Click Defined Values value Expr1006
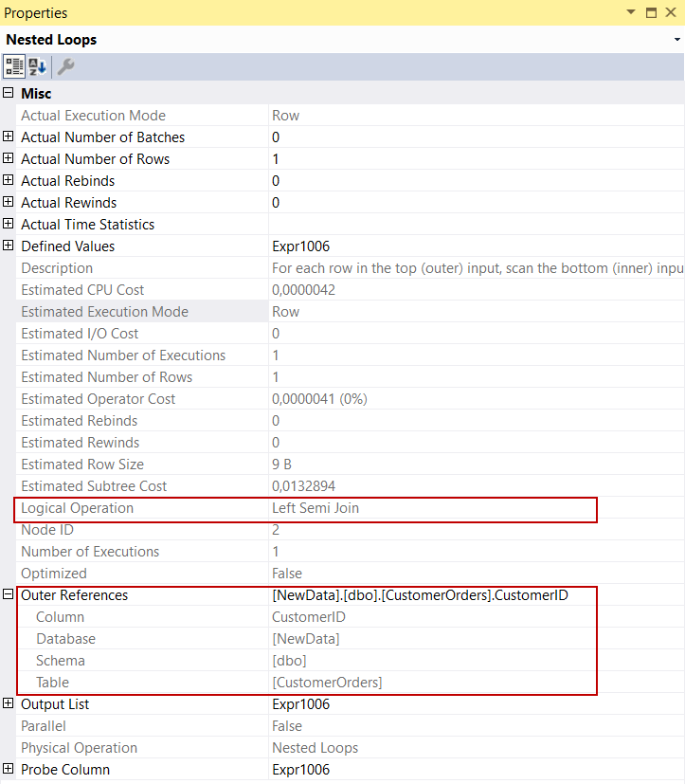 point(300,246)
